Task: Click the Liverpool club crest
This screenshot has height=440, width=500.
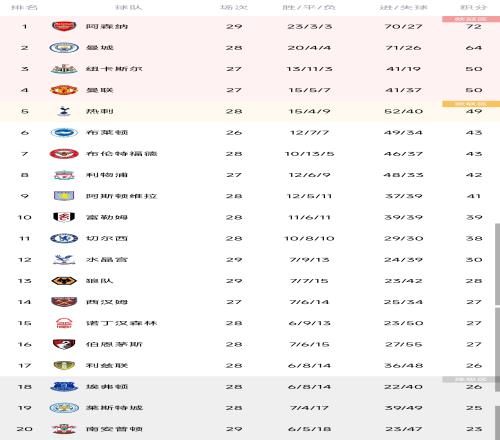Action: pos(64,175)
